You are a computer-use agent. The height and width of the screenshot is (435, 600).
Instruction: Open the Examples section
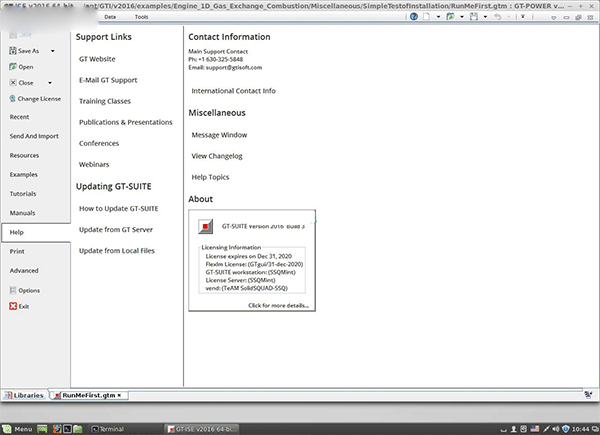pyautogui.click(x=23, y=174)
